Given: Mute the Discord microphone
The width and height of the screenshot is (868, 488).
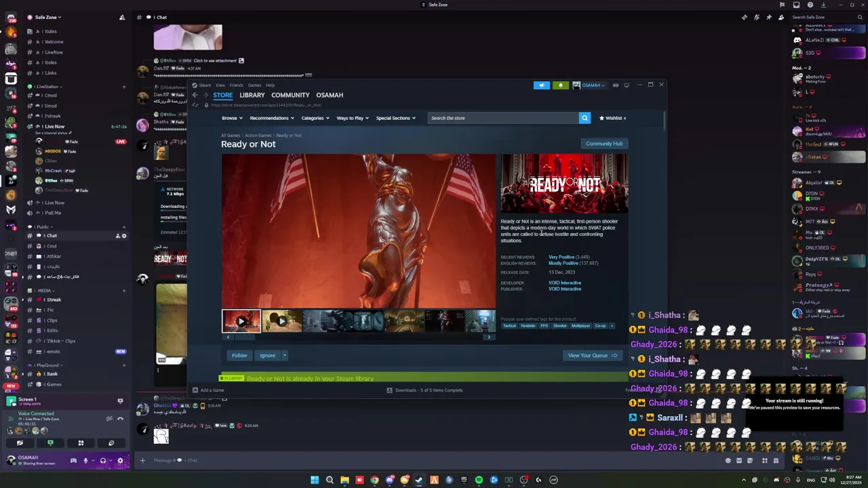Looking at the screenshot, I should 85,460.
